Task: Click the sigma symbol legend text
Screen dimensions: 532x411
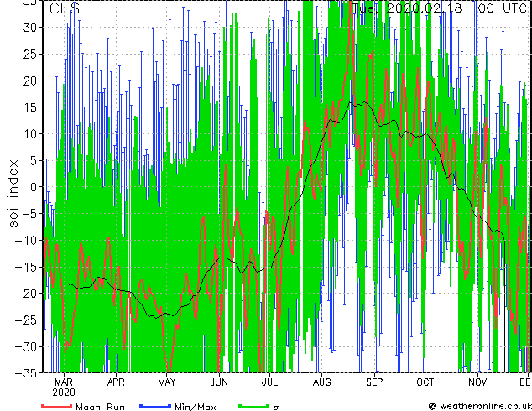Action: (276, 408)
